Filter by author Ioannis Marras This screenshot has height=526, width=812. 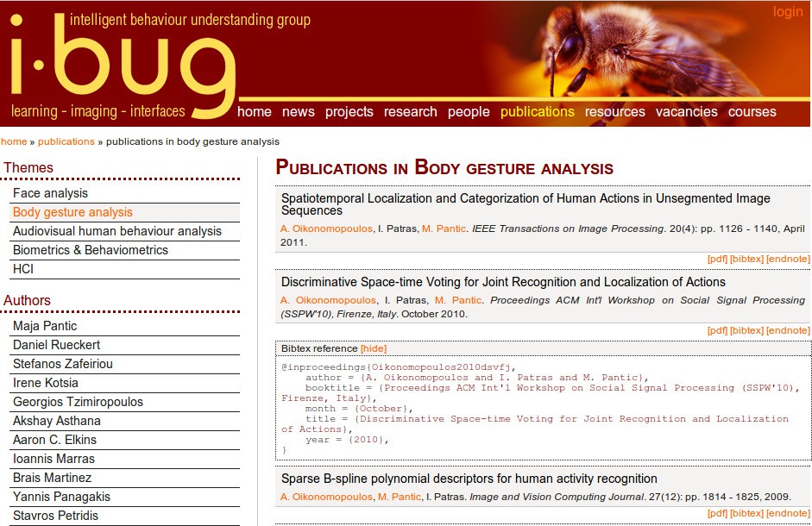124,459
